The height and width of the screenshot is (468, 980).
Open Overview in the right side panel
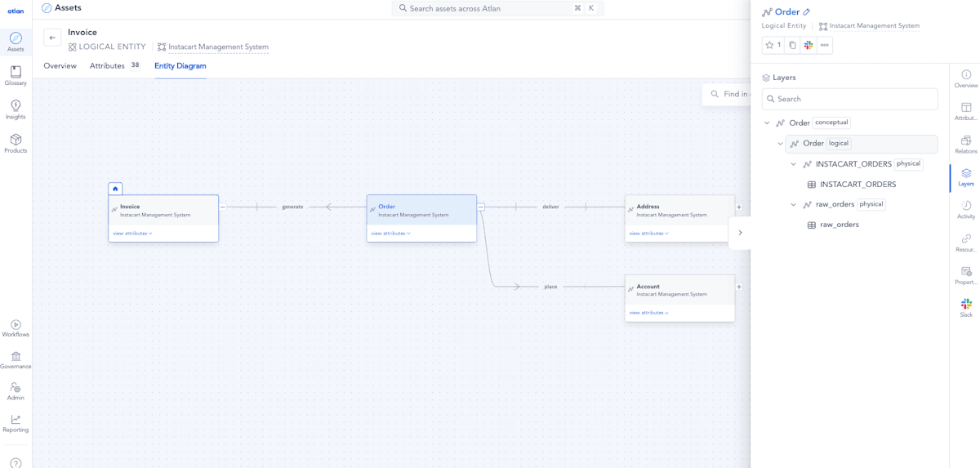click(966, 79)
